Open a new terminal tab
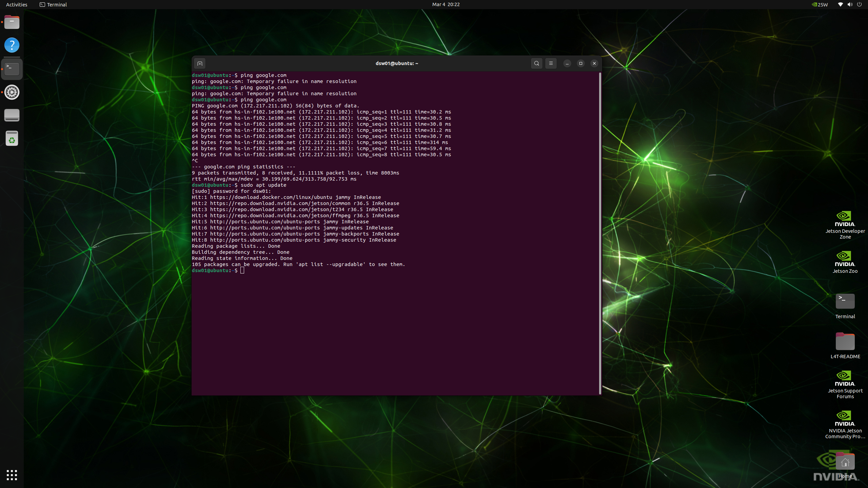The height and width of the screenshot is (488, 868). (200, 63)
